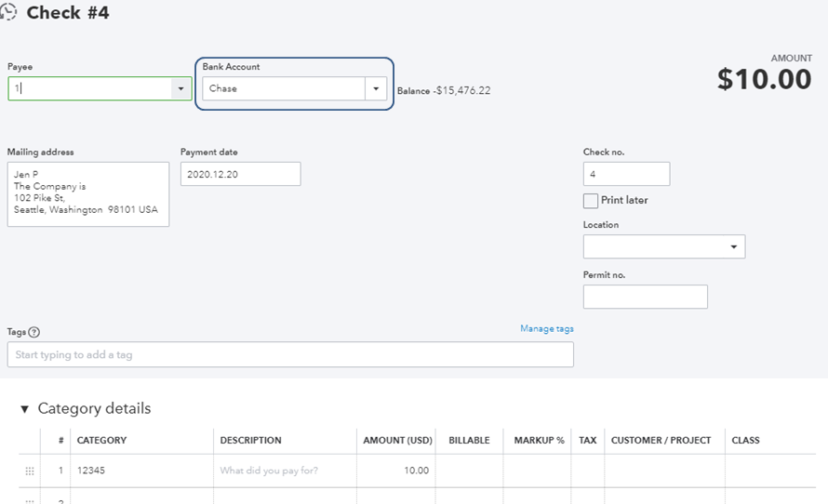Click the Check no. field
Viewport: 828px width, 504px height.
(x=626, y=174)
